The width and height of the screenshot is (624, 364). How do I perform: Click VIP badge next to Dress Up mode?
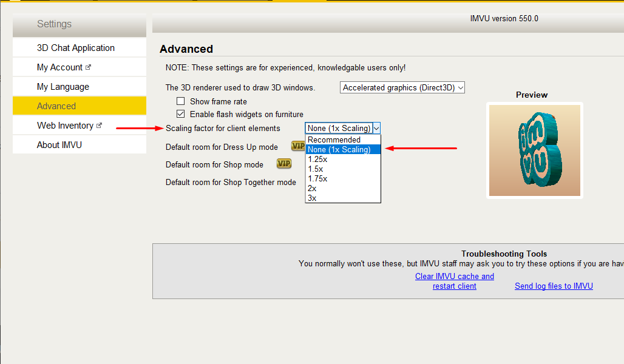pos(298,146)
